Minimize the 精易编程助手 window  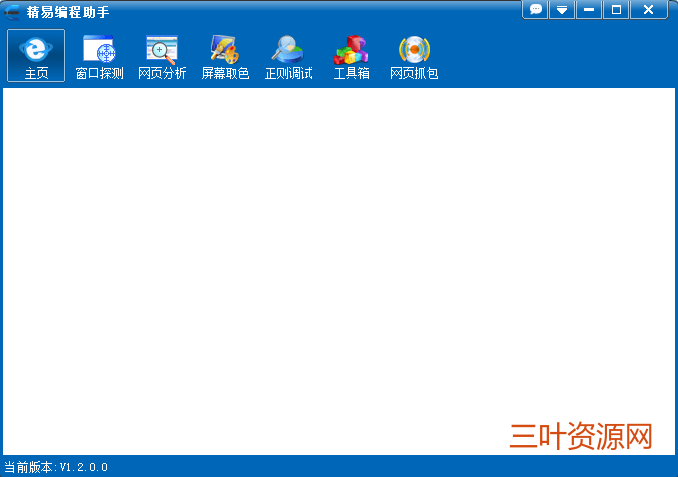click(x=589, y=9)
